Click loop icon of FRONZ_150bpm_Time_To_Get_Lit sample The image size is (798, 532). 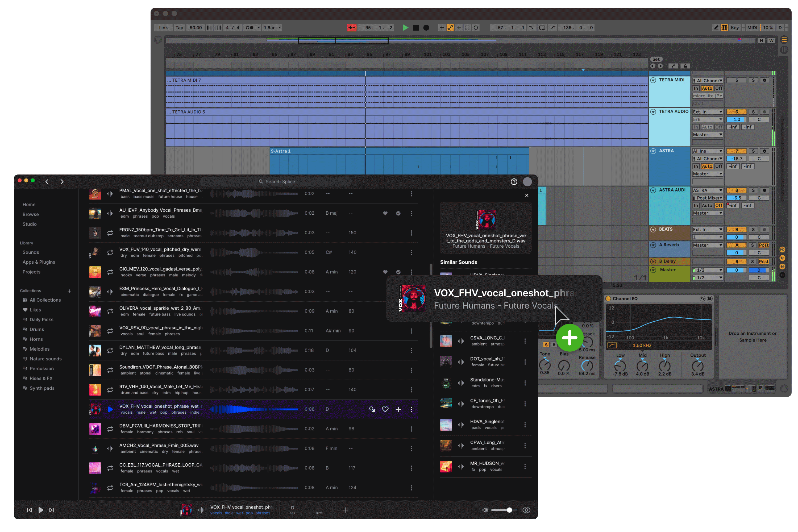pyautogui.click(x=110, y=233)
